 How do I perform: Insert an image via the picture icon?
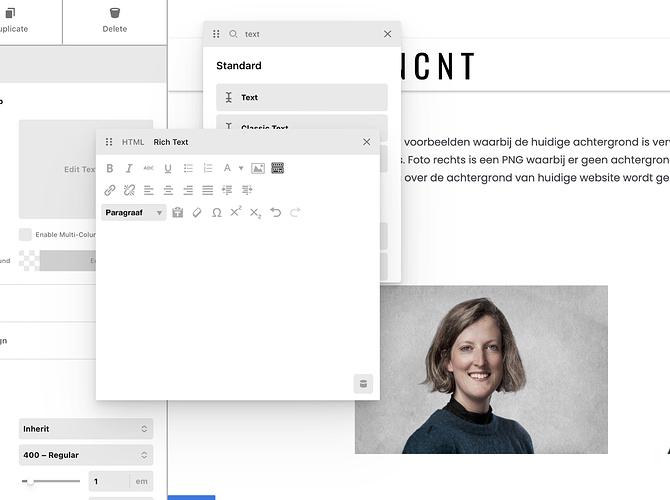[258, 168]
